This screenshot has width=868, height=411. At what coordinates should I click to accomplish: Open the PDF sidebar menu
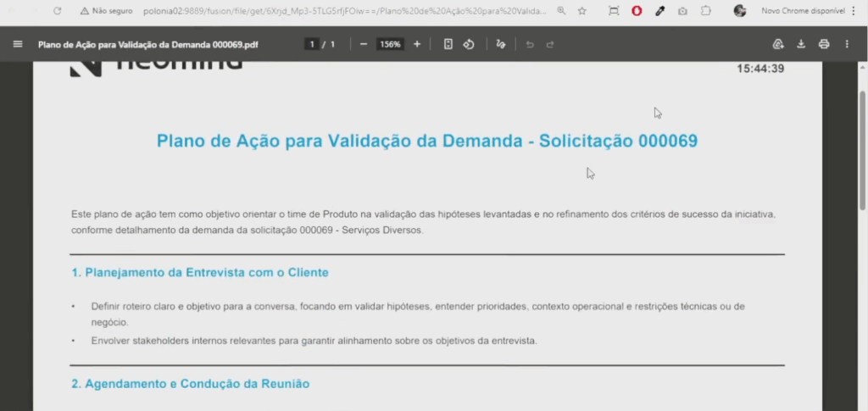point(18,44)
